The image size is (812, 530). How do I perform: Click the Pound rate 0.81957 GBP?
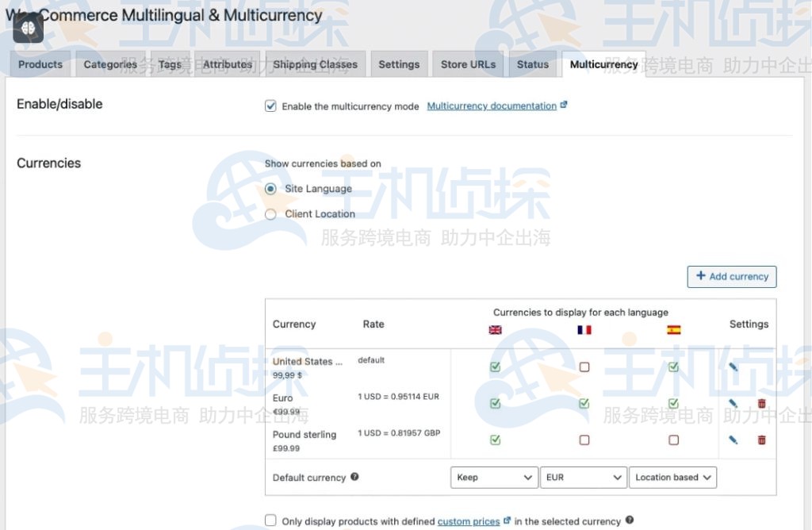[399, 432]
